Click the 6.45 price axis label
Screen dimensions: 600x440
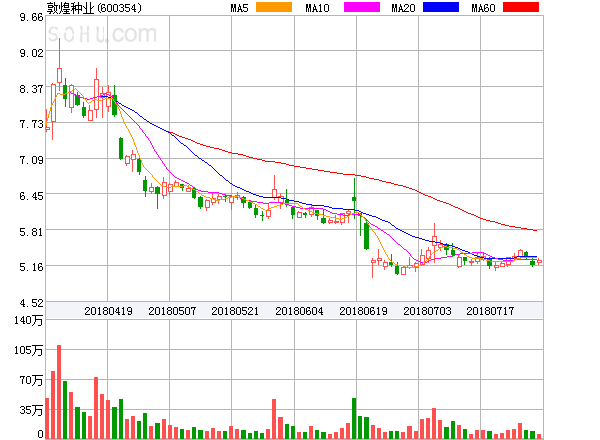[31, 196]
